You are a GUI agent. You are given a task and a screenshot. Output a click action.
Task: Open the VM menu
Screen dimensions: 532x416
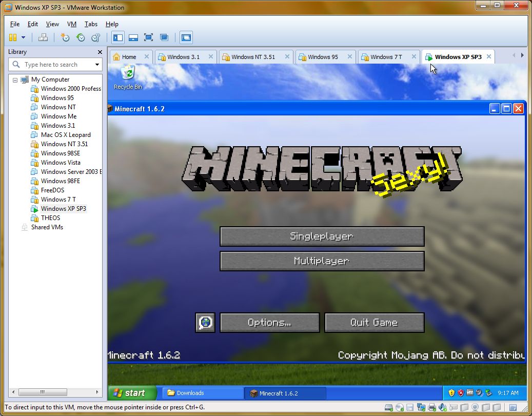click(x=72, y=24)
